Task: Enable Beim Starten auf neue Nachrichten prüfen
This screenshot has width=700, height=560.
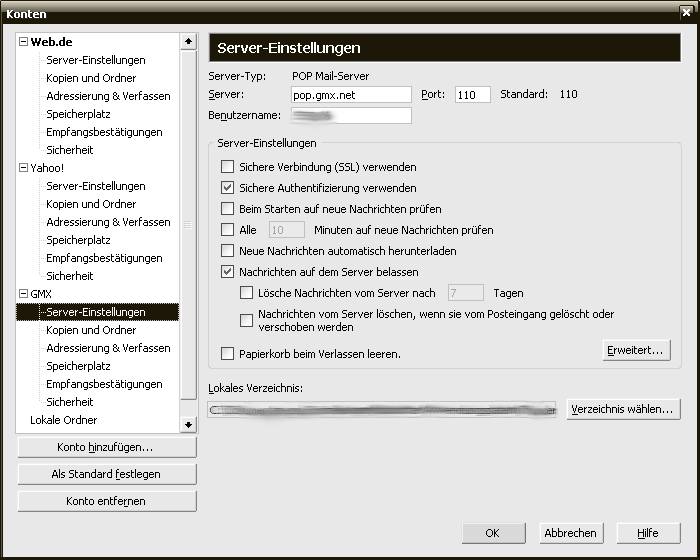Action: coord(227,209)
